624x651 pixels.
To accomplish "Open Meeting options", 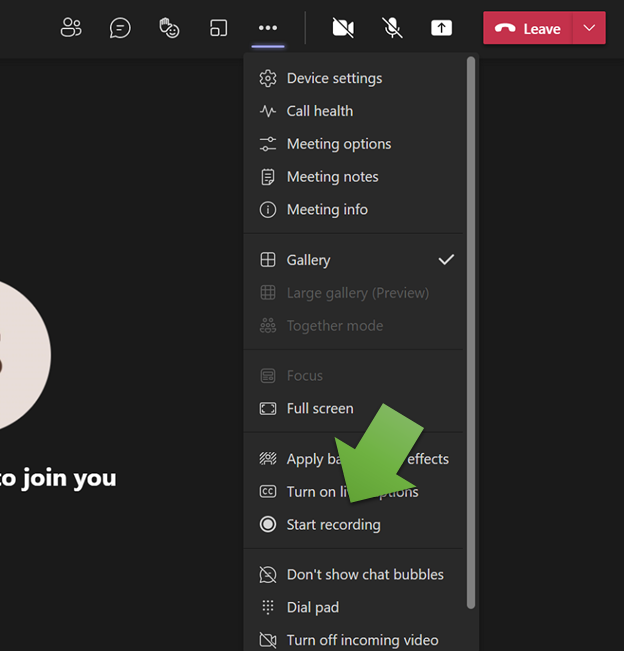I will 354,144.
